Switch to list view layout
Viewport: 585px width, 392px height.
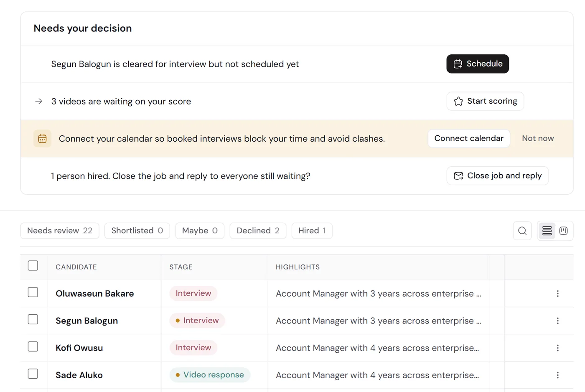coord(547,231)
